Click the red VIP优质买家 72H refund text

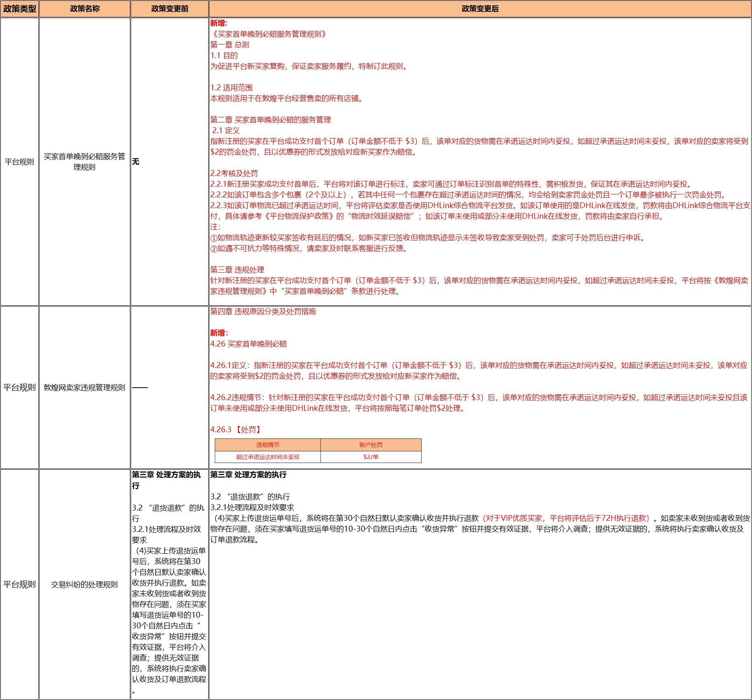point(567,518)
